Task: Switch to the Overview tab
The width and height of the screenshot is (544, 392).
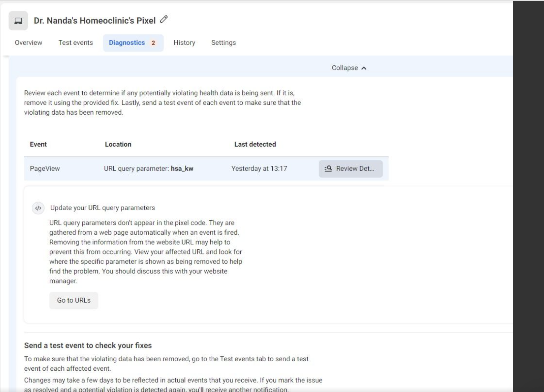Action: point(28,43)
